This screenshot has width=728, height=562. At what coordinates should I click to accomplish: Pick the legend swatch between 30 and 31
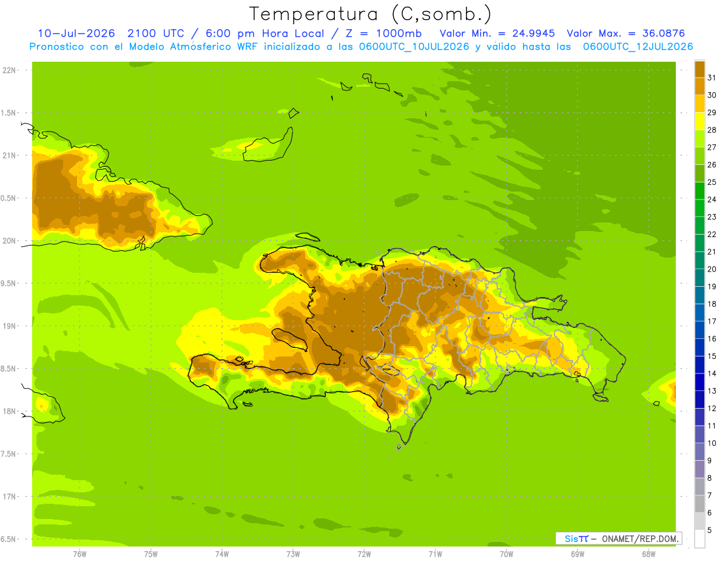point(699,87)
